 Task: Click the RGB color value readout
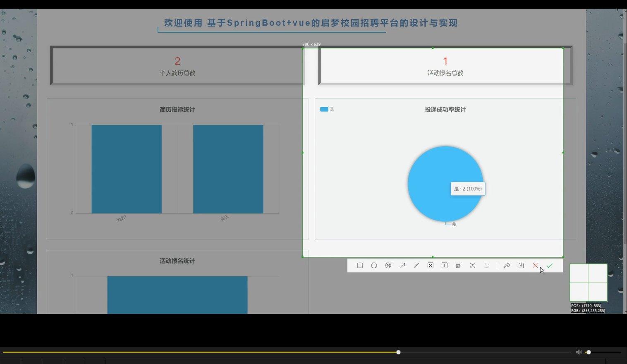click(588, 311)
